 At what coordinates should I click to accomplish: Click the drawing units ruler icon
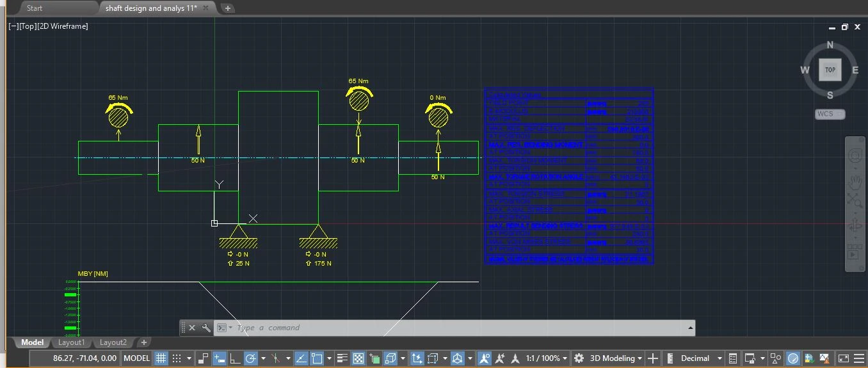pos(670,358)
